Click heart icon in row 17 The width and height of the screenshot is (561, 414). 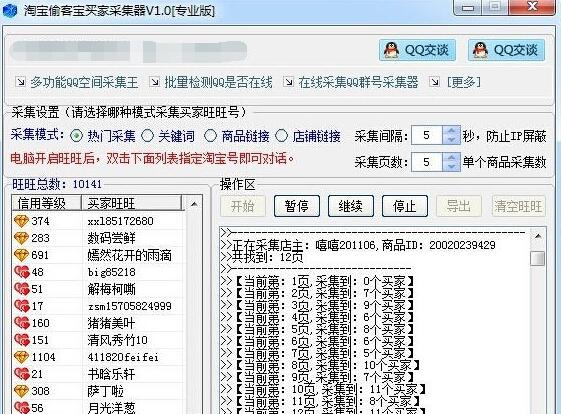click(21, 306)
